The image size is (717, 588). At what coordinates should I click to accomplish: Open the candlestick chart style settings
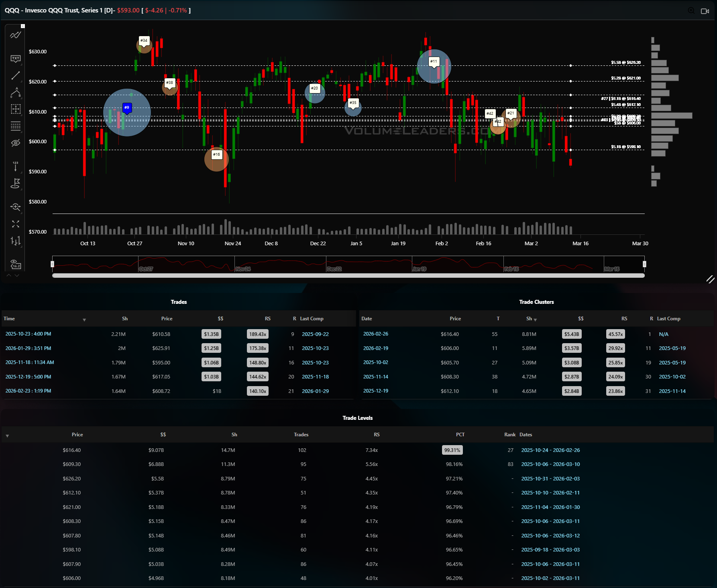[x=15, y=241]
